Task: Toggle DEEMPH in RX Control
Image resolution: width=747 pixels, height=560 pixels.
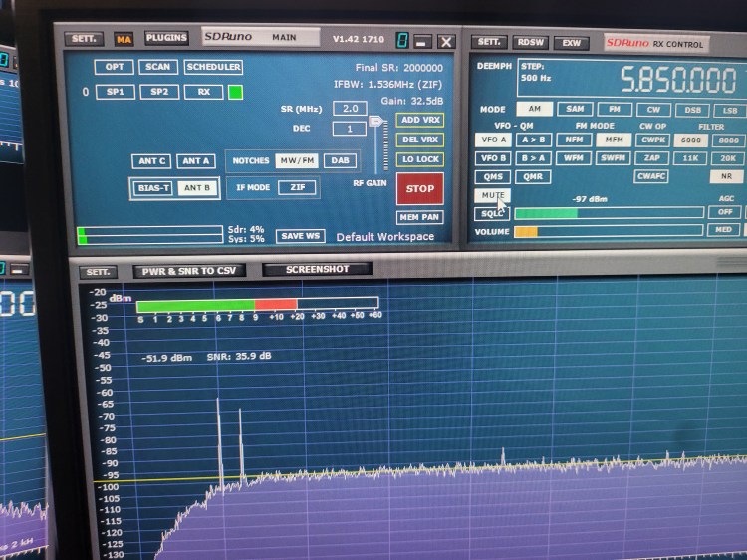Action: [x=494, y=66]
